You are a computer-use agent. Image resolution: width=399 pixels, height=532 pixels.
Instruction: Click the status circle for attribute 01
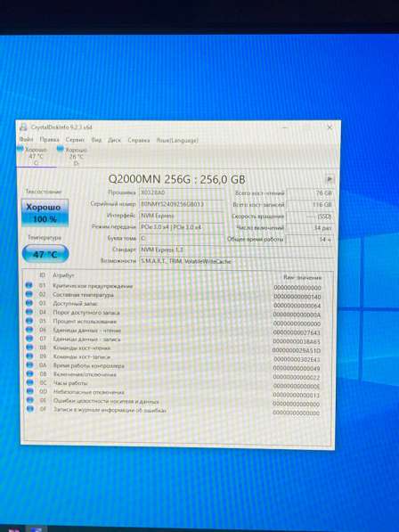pos(28,285)
